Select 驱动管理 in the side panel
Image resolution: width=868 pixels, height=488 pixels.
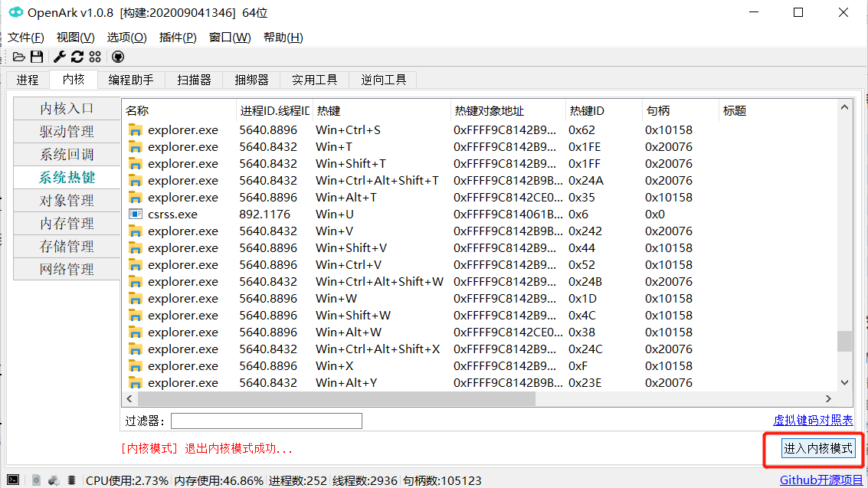67,132
